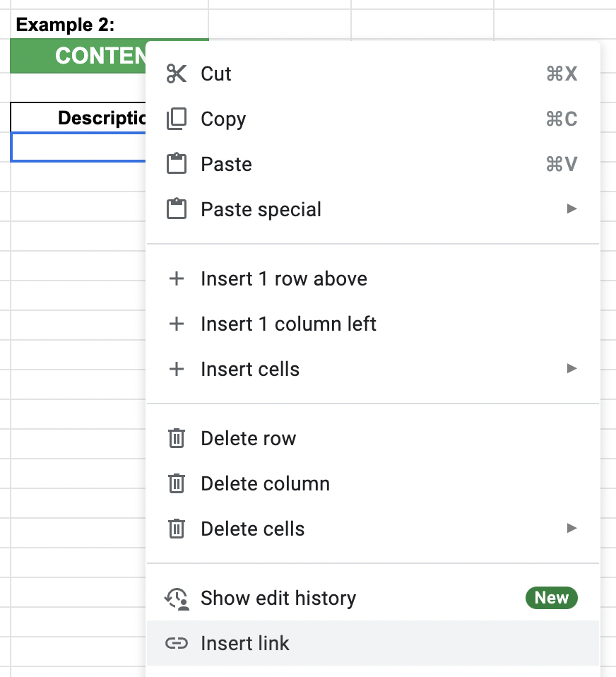Open the Insert cells submenu arrow
The width and height of the screenshot is (616, 677).
click(x=571, y=369)
